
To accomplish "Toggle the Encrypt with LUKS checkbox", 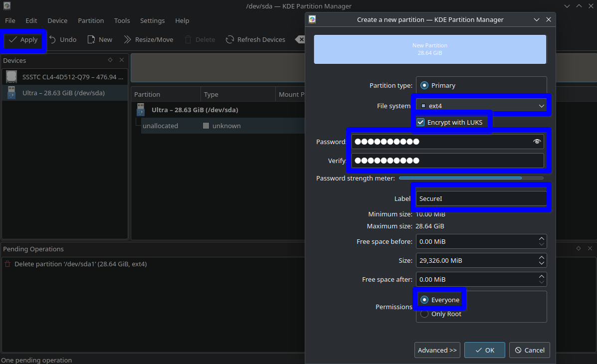I will pos(420,122).
